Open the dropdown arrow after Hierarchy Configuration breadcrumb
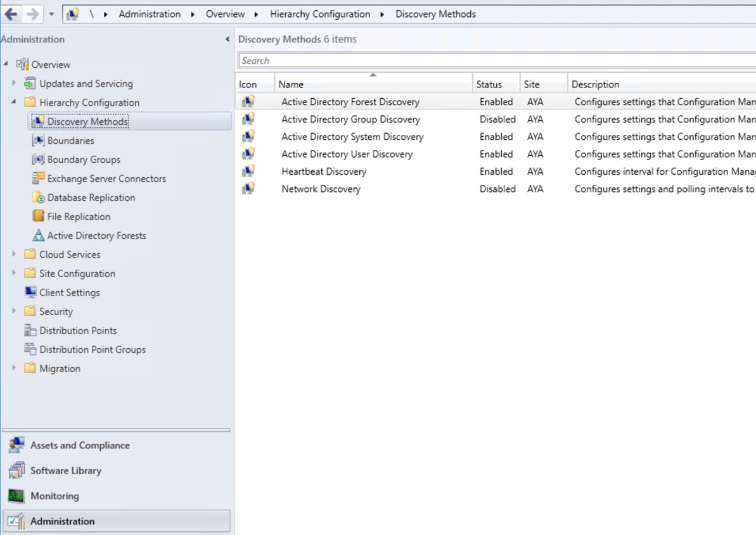The width and height of the screenshot is (756, 535). pos(382,15)
